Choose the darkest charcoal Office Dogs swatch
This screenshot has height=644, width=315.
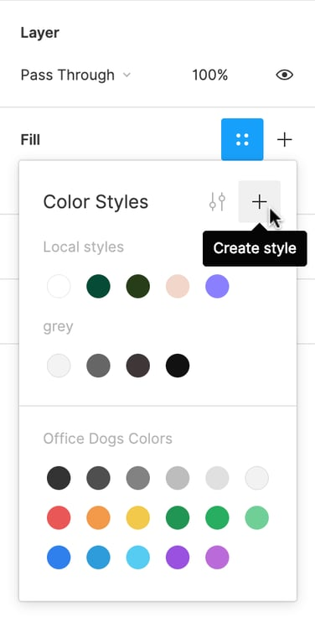click(x=59, y=478)
